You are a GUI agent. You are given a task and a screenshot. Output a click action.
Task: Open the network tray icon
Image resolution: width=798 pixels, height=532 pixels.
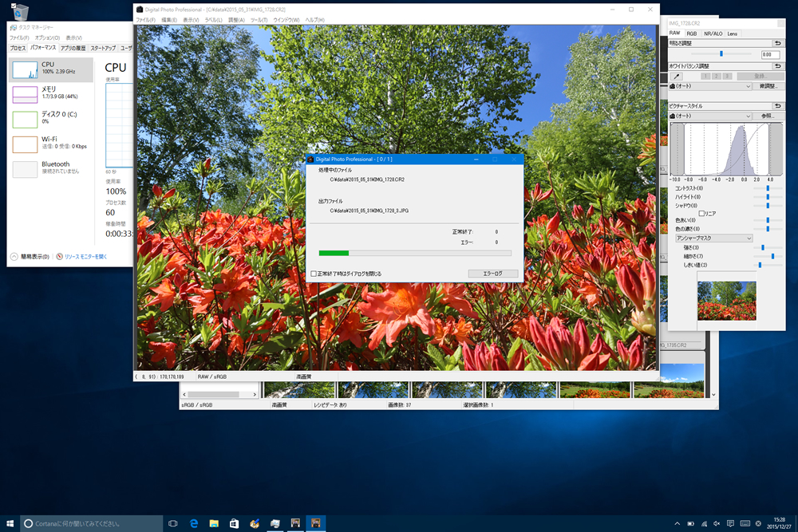click(704, 523)
